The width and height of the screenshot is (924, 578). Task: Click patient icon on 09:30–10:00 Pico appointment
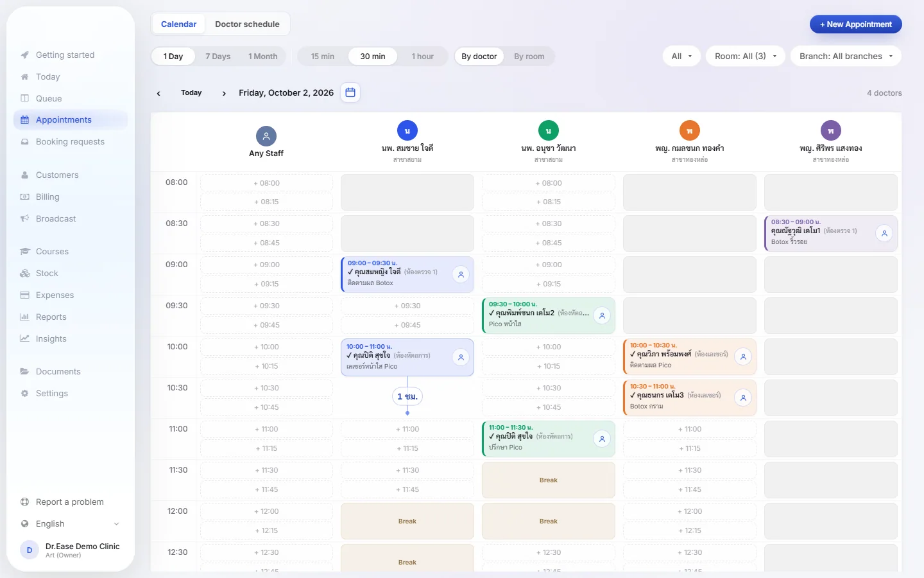602,315
